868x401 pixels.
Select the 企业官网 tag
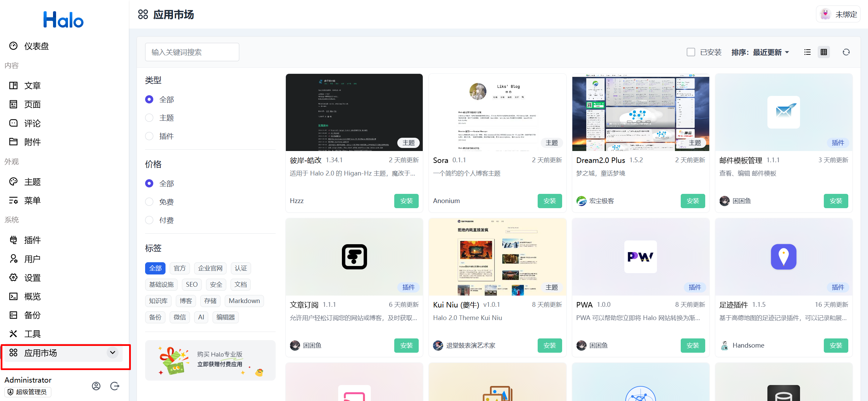click(210, 268)
